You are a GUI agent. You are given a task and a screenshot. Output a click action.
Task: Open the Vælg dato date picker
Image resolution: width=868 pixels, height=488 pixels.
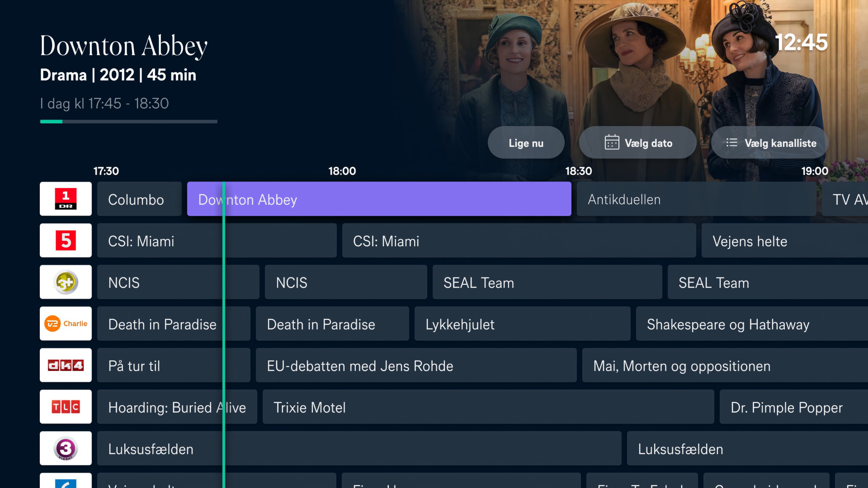pos(638,142)
